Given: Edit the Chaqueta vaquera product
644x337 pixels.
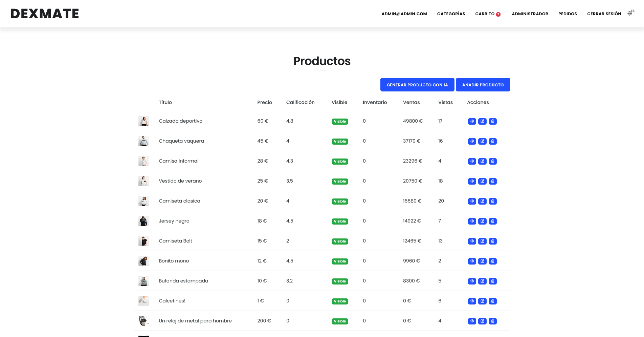Looking at the screenshot, I should 482,141.
